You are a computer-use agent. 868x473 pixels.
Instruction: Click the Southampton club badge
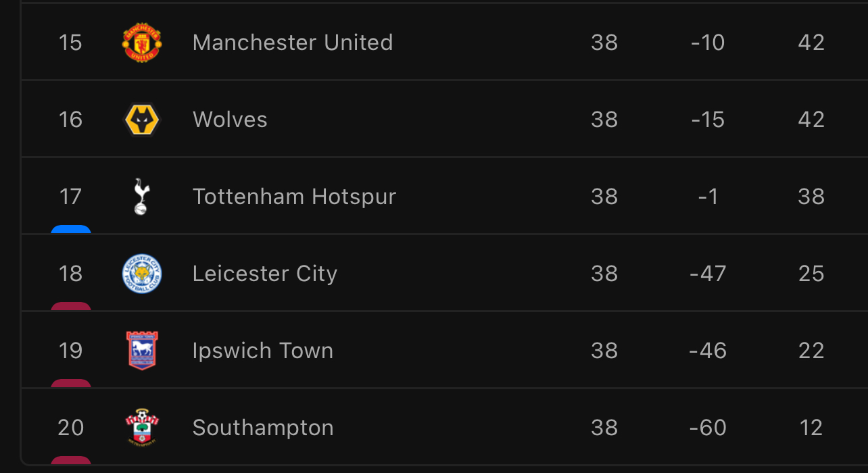click(x=142, y=428)
